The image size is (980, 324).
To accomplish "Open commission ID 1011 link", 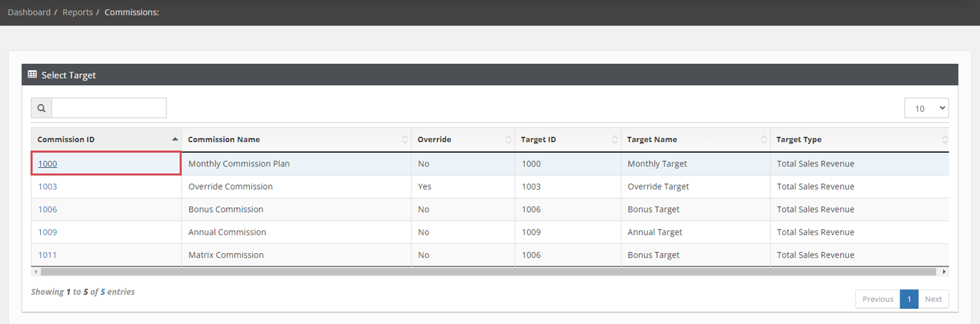I will [x=48, y=255].
